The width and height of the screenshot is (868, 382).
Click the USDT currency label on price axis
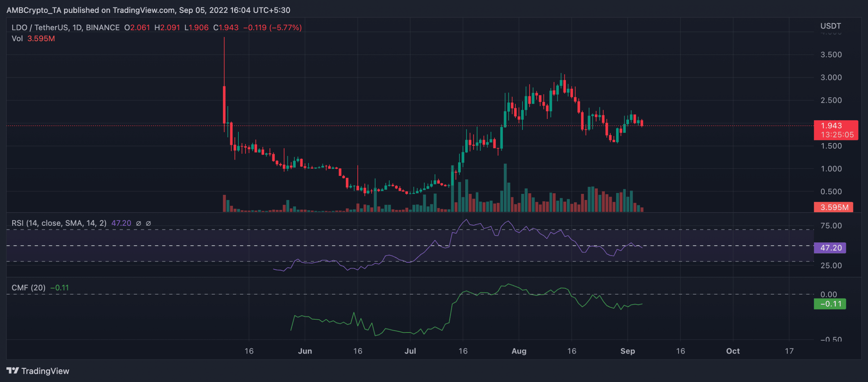pyautogui.click(x=831, y=26)
